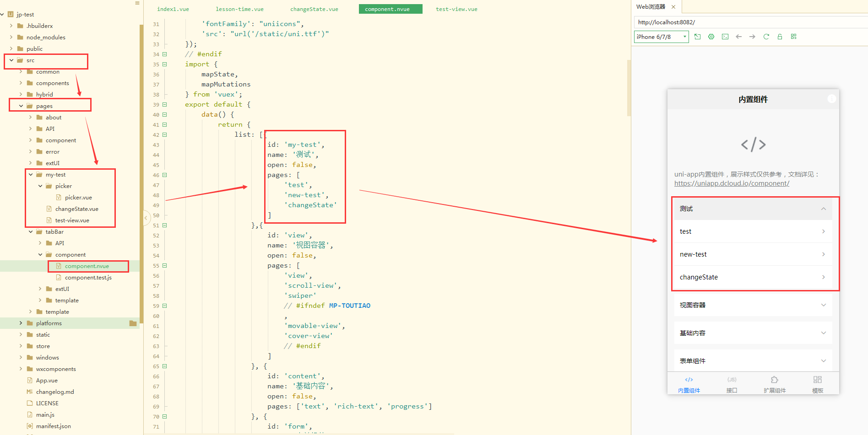Close the Web浏览器 tab
The height and width of the screenshot is (435, 868).
point(673,6)
